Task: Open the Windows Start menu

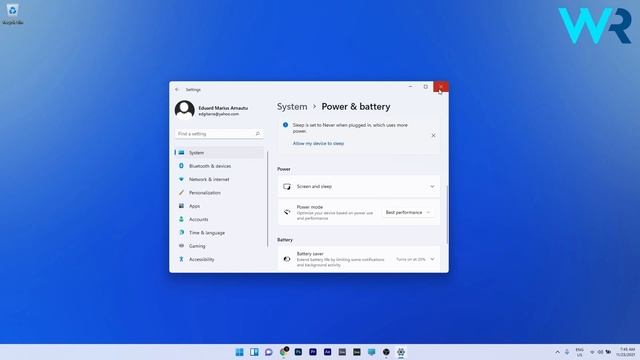Action: (x=240, y=352)
